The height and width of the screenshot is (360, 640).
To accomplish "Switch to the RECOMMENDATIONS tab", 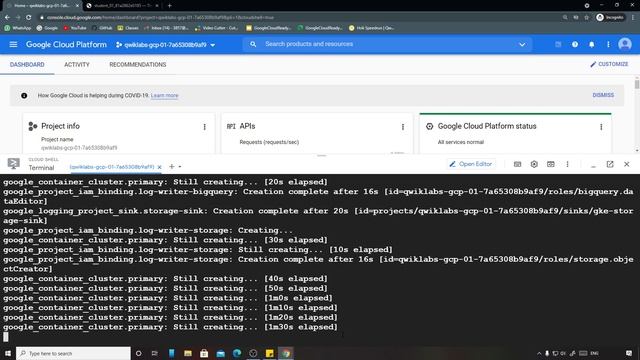I will click(138, 64).
